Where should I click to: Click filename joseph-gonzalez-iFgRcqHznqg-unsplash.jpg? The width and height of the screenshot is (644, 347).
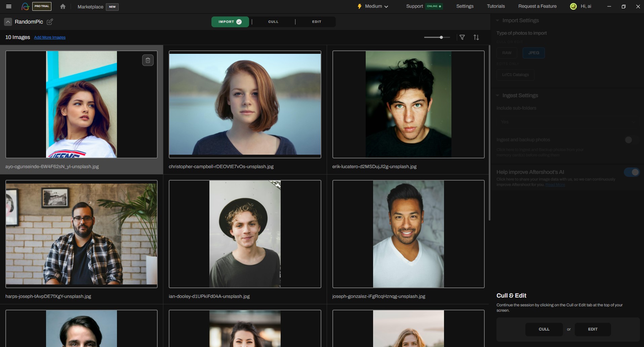pyautogui.click(x=379, y=297)
